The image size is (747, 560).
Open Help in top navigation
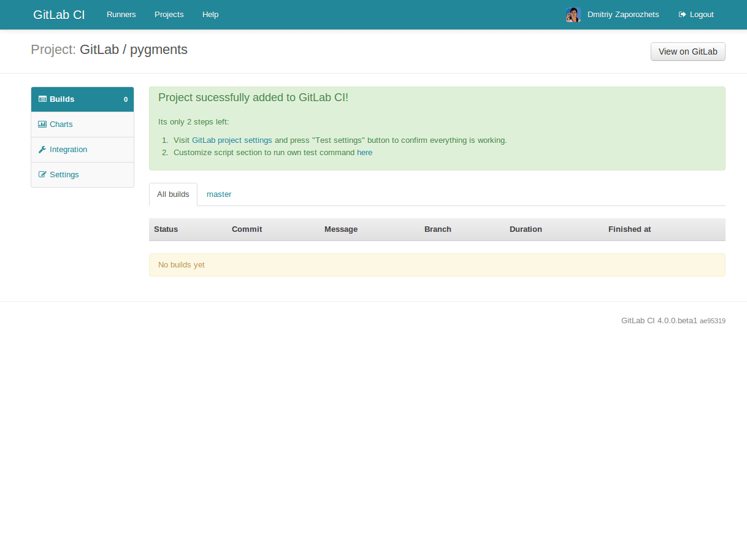click(x=210, y=15)
